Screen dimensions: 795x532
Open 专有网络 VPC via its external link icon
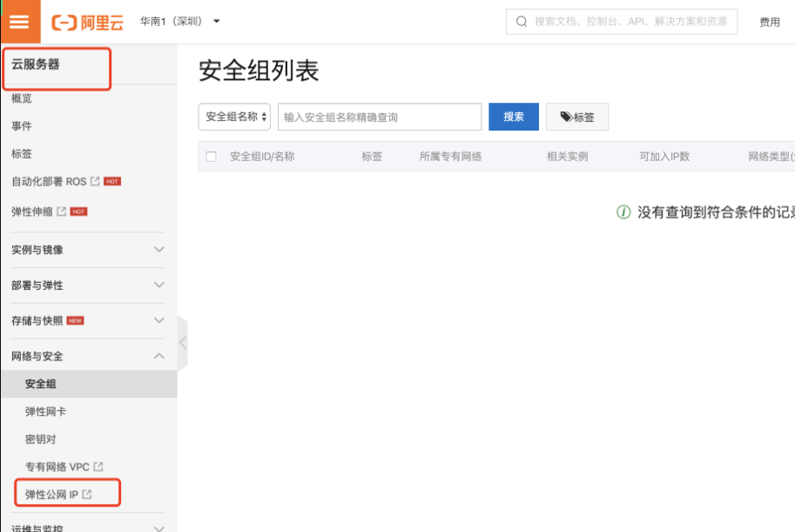click(97, 466)
